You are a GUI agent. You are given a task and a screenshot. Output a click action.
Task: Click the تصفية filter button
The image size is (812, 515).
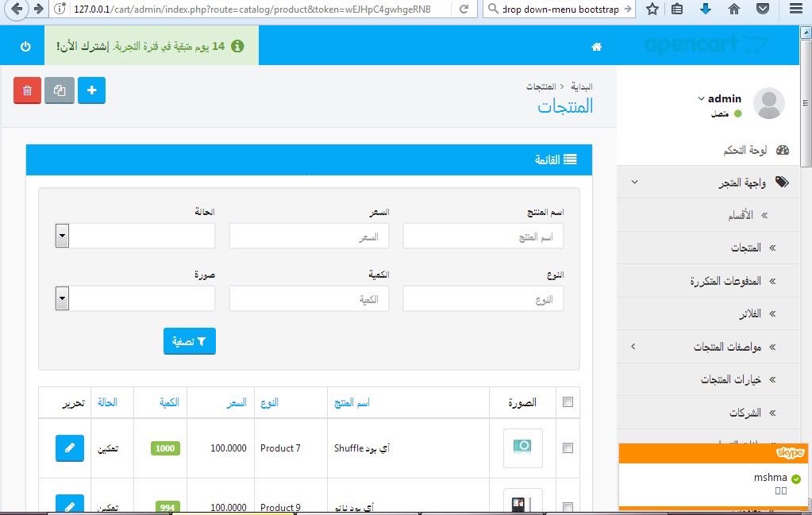(190, 341)
